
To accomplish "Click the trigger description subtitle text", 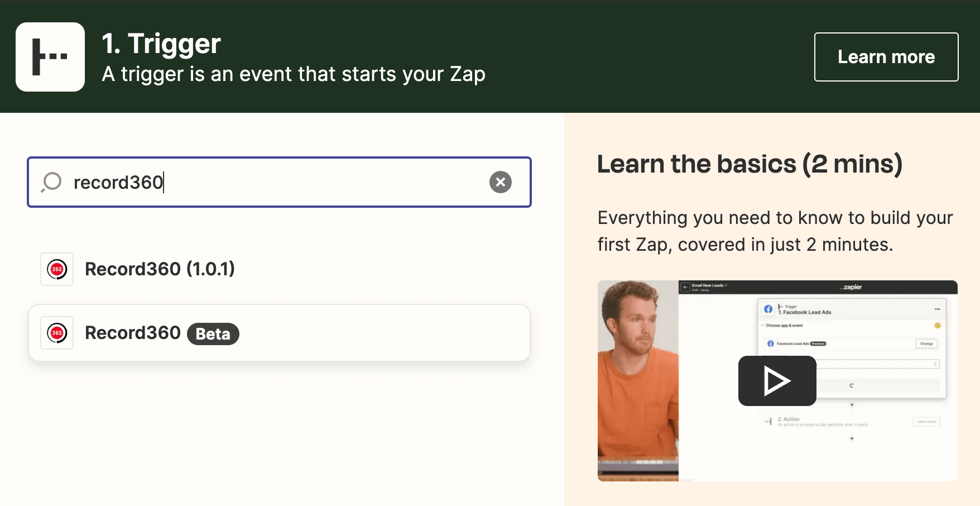I will coord(293,74).
